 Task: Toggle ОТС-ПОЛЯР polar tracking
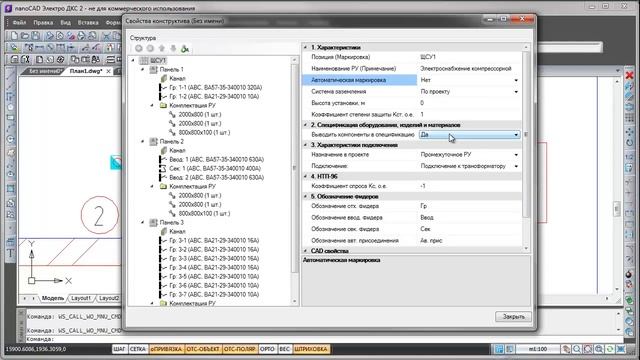(240, 349)
